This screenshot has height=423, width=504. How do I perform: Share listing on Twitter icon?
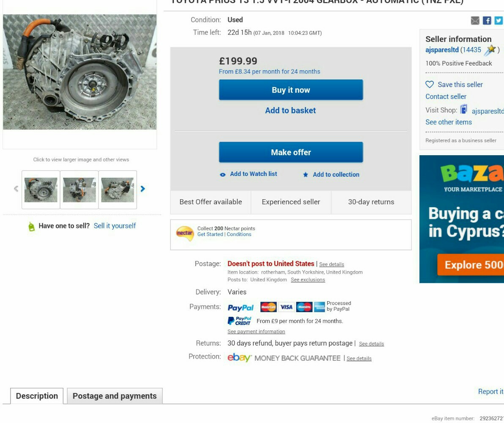tap(498, 21)
